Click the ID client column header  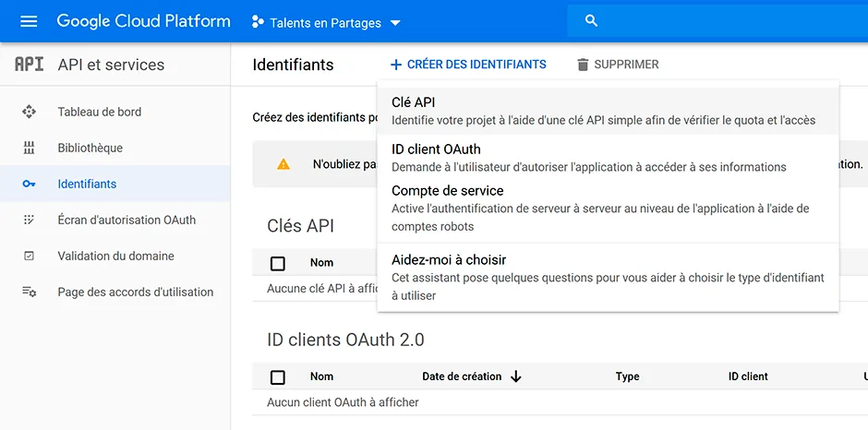[x=748, y=376]
